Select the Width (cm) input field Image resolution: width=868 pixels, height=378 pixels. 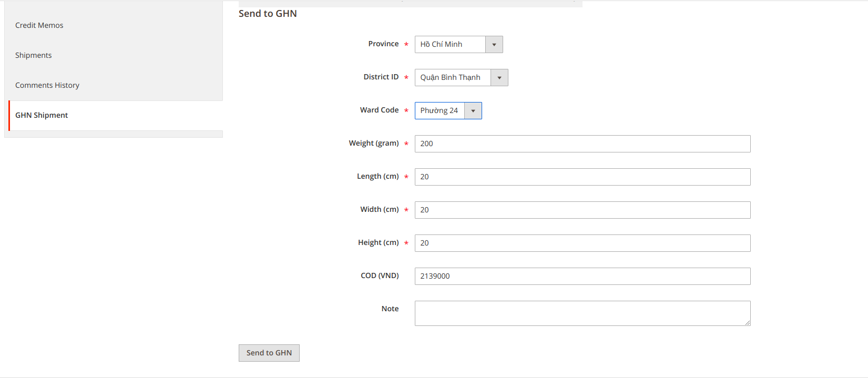pos(583,210)
